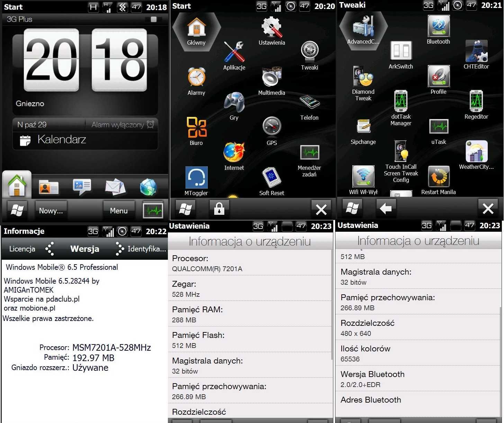Tap the lock icon in Start screen bar
Viewport: 504px width, 423px height.
click(219, 209)
